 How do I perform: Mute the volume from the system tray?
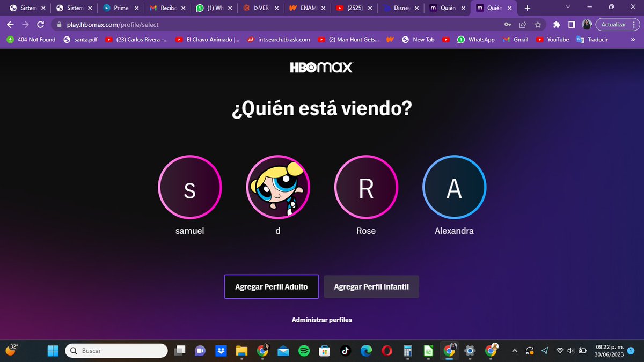pyautogui.click(x=569, y=350)
